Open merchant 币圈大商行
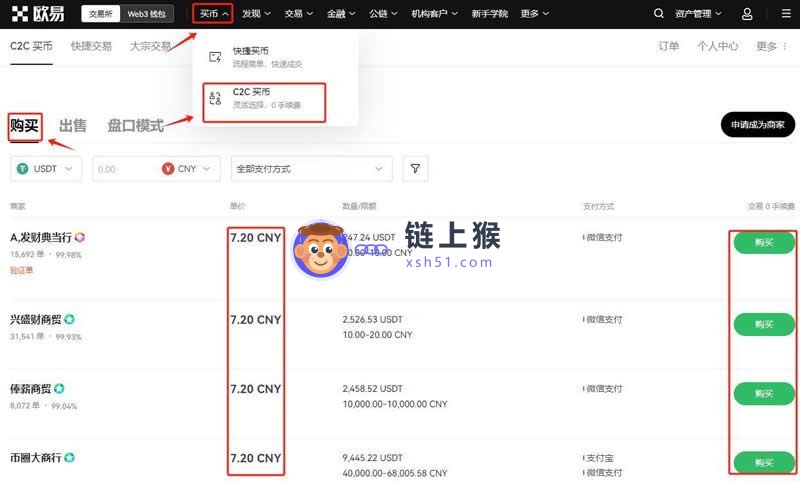800x499 pixels. pyautogui.click(x=36, y=458)
